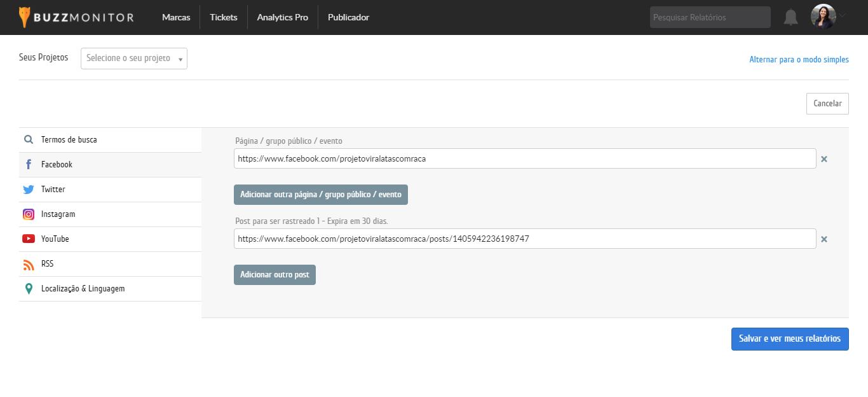Click the Facebook icon in sidebar
This screenshot has height=397, width=868.
click(x=29, y=165)
